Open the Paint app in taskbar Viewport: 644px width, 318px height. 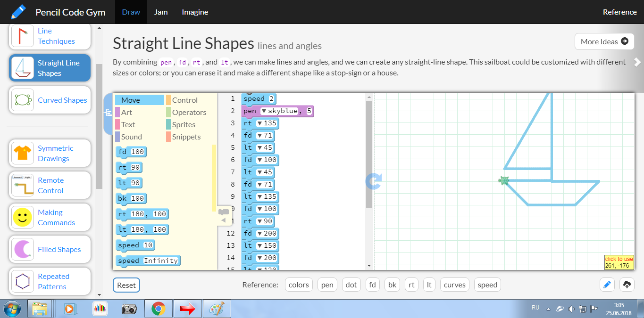pyautogui.click(x=217, y=309)
